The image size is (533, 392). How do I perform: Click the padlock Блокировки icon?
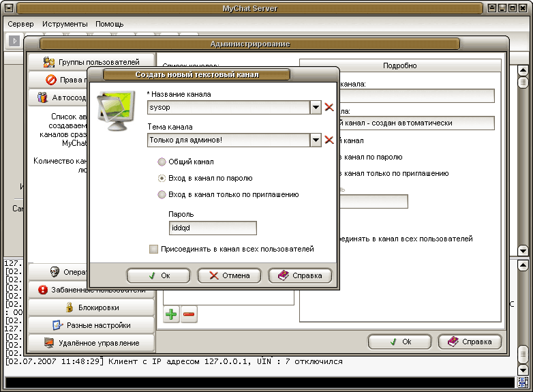coord(70,307)
